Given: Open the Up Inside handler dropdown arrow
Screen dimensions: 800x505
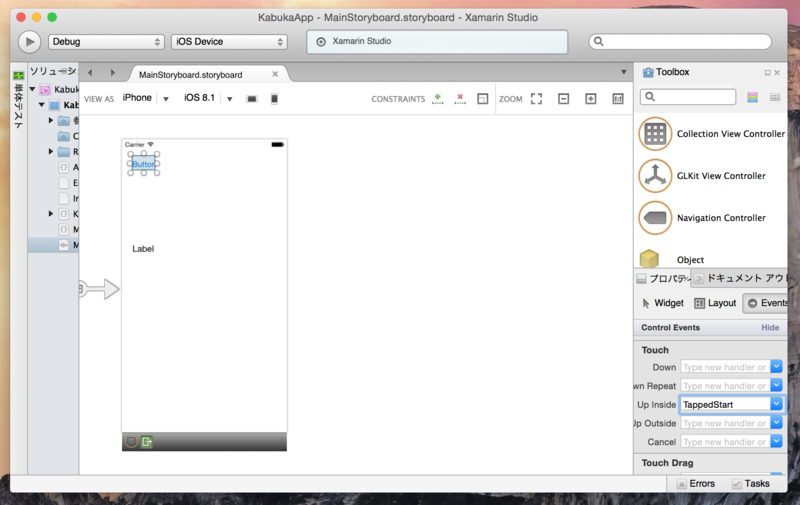Looking at the screenshot, I should coord(776,404).
